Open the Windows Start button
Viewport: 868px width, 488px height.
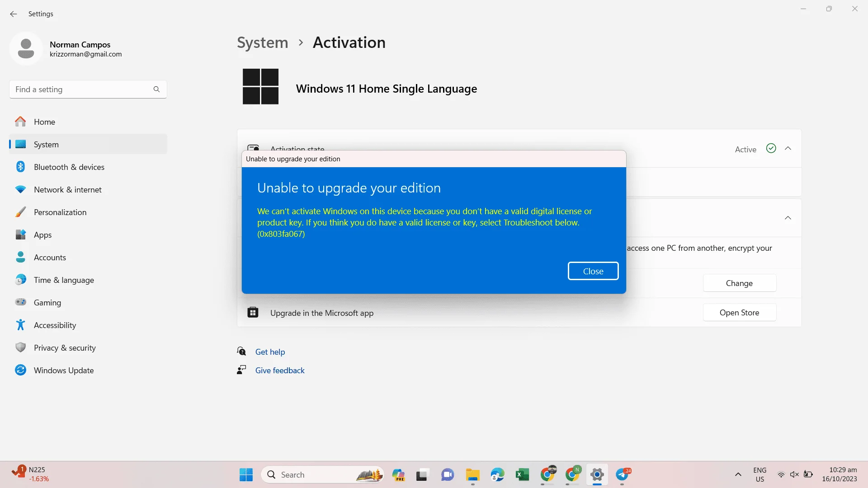point(246,474)
